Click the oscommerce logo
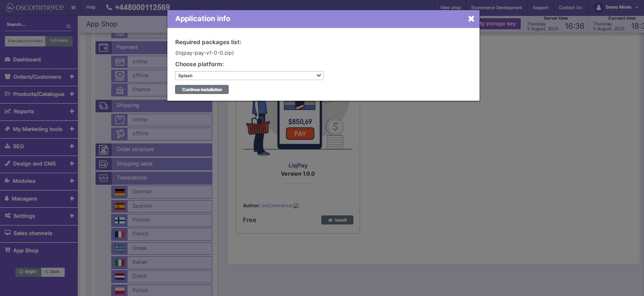 point(35,8)
